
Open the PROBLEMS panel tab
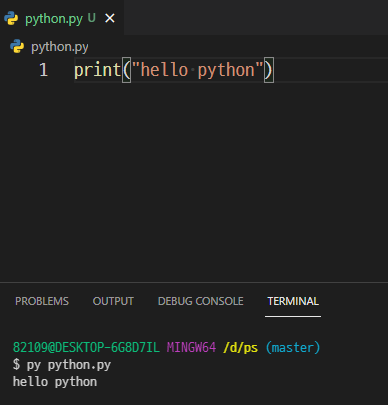[42, 301]
